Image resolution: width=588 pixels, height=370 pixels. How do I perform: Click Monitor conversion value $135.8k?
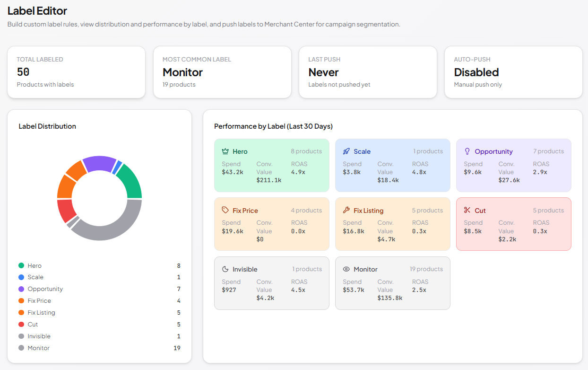coord(390,298)
